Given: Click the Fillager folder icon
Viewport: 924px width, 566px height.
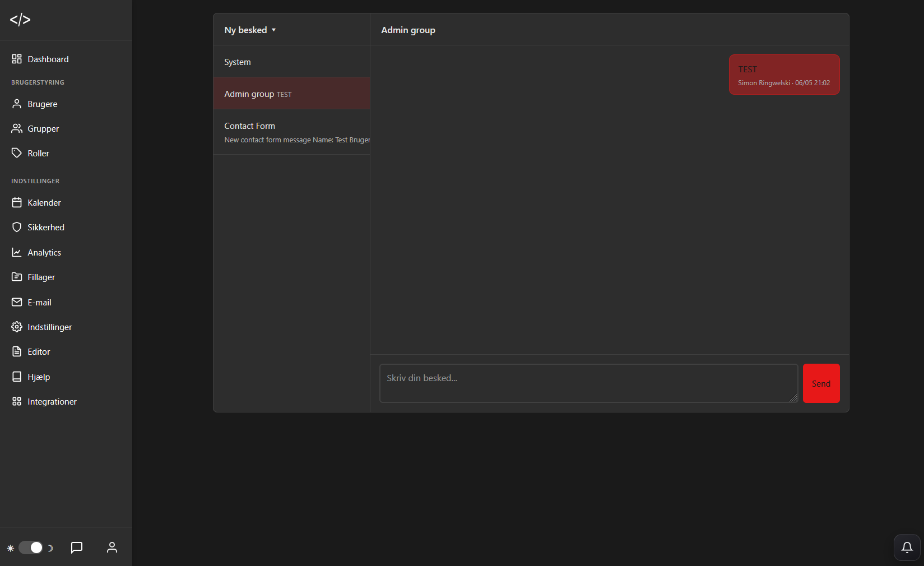Looking at the screenshot, I should coord(17,277).
